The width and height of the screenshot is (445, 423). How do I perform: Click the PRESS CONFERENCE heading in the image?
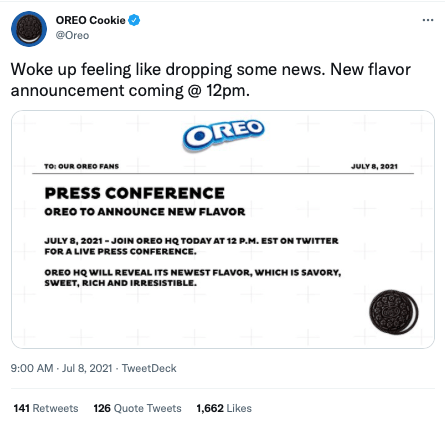135,193
